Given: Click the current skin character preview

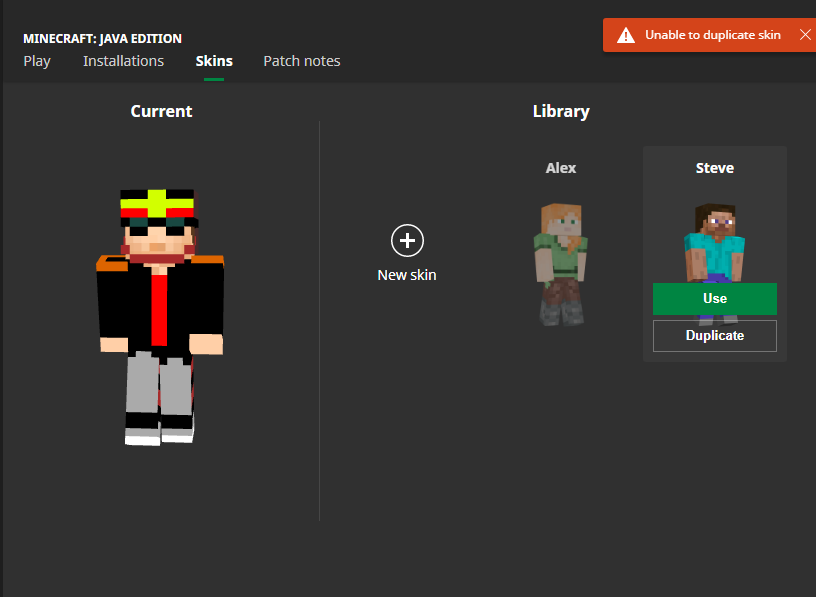Looking at the screenshot, I should [160, 317].
